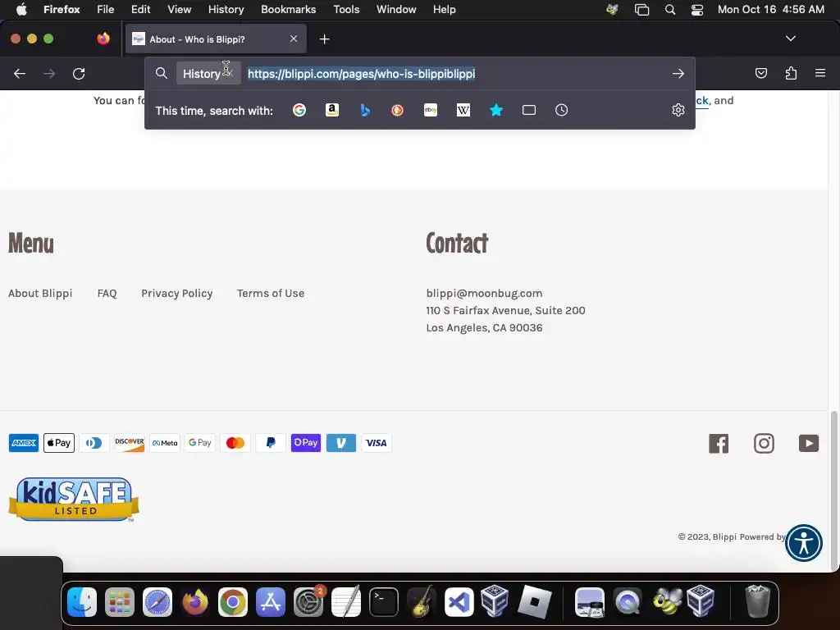Search history via clock icon
Image resolution: width=840 pixels, height=630 pixels.
(x=561, y=111)
